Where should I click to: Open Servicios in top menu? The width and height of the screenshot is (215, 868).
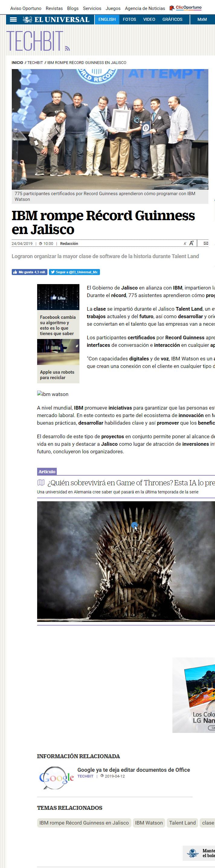(92, 8)
